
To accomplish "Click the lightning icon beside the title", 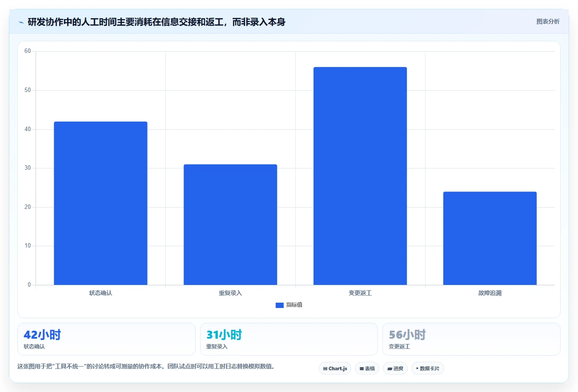I will click(21, 22).
